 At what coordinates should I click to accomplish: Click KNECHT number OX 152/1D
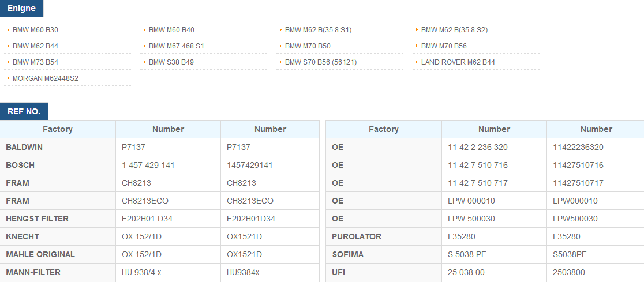click(168, 236)
